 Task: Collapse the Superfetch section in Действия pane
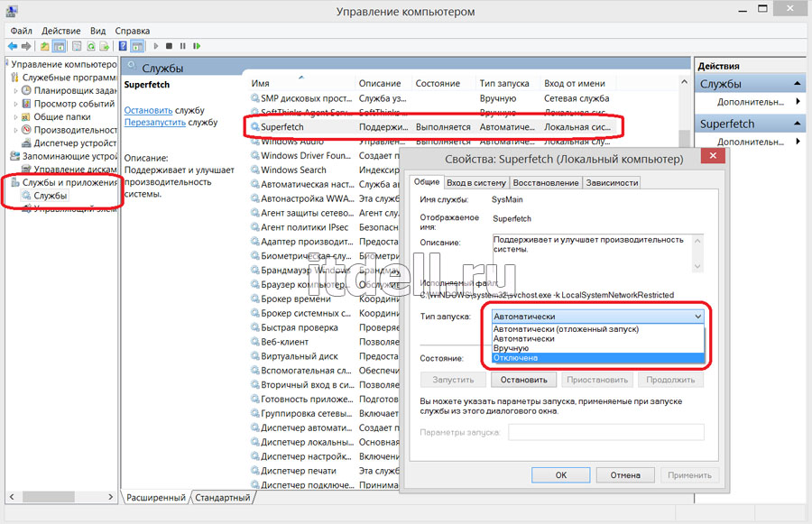pos(797,124)
